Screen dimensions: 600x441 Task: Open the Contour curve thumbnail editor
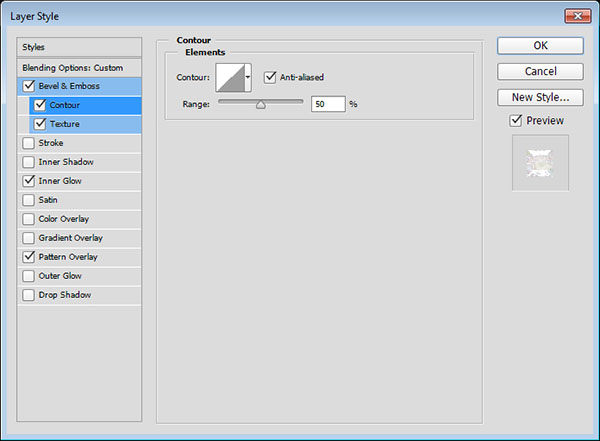click(230, 78)
